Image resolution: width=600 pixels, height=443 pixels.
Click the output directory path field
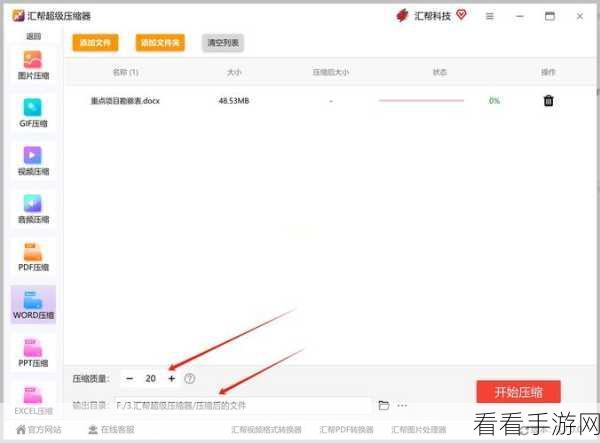click(243, 406)
